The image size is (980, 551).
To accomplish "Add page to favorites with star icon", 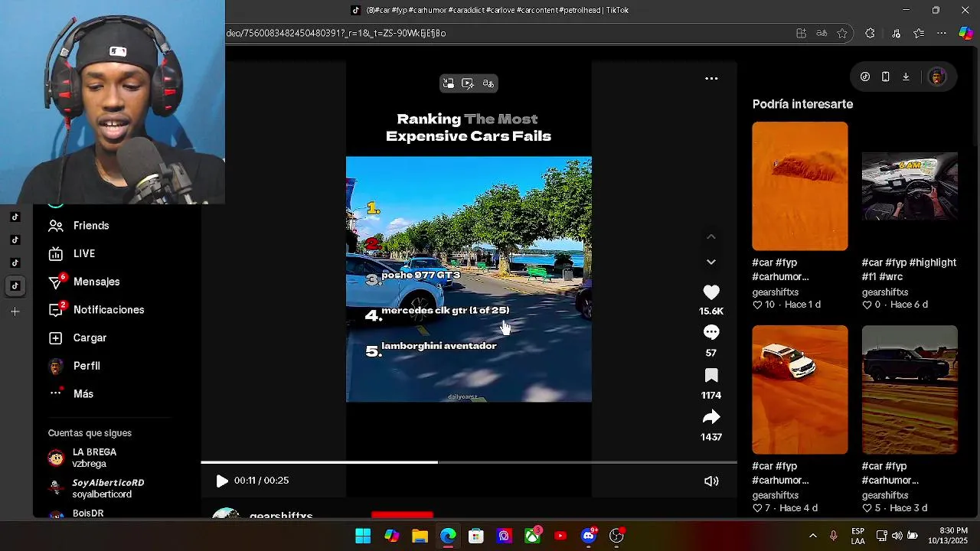I will click(x=842, y=33).
